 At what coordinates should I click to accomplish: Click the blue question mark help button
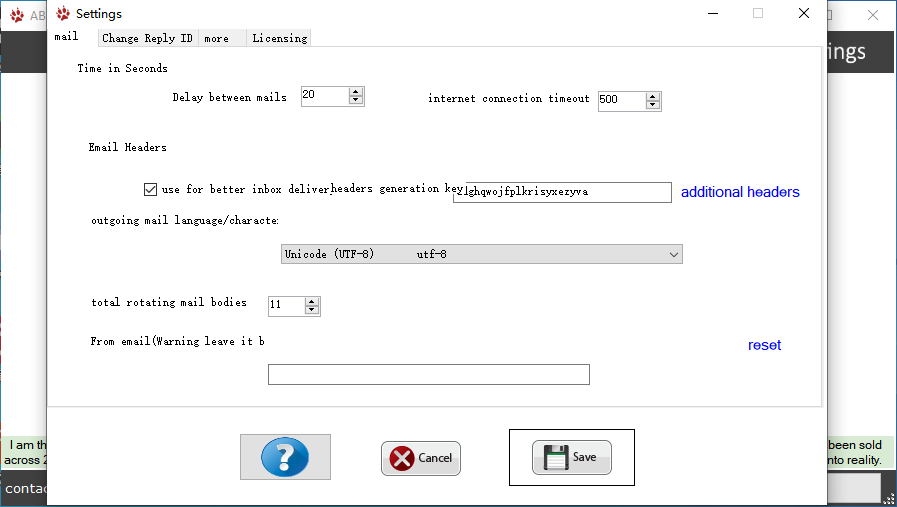tap(285, 457)
